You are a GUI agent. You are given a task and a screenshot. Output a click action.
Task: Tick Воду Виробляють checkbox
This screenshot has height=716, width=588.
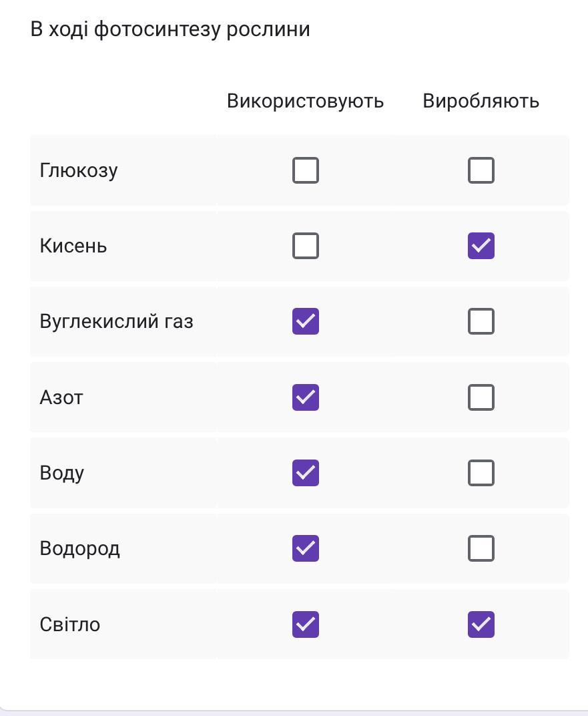(x=481, y=473)
